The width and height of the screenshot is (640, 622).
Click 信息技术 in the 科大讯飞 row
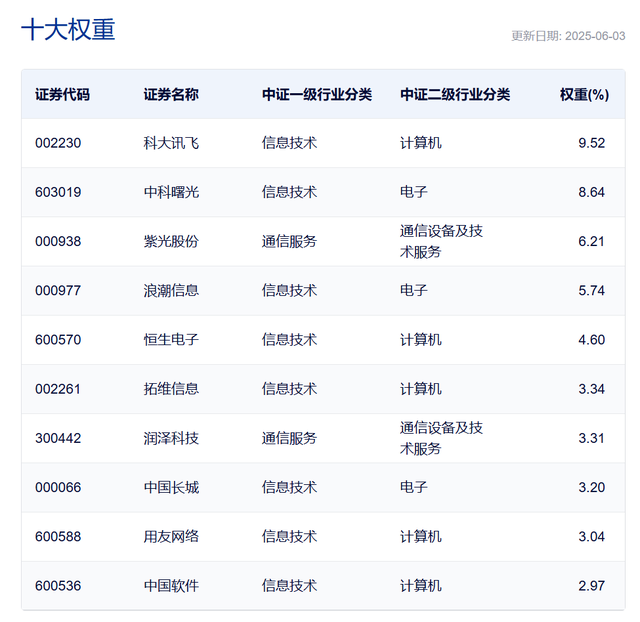click(x=289, y=143)
